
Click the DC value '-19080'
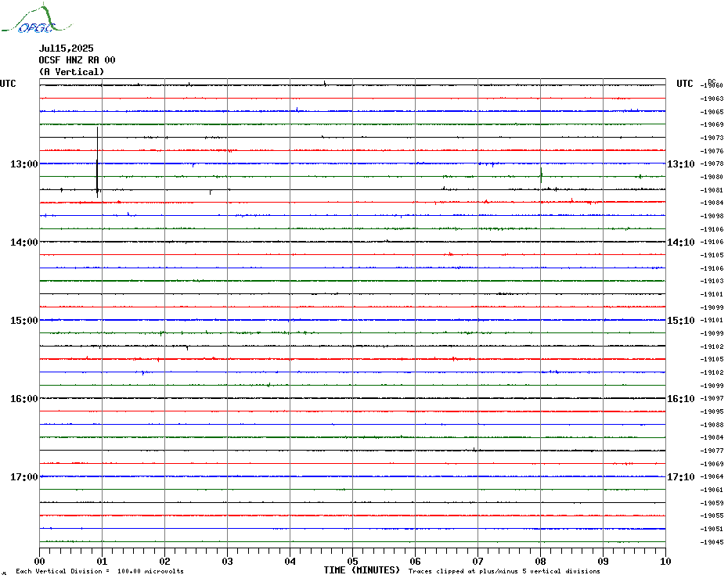coord(712,177)
